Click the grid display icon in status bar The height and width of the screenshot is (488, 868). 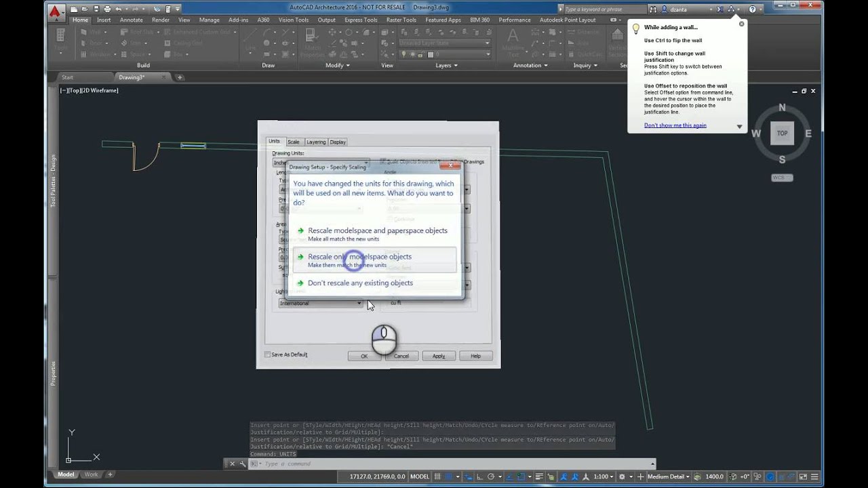pyautogui.click(x=437, y=476)
